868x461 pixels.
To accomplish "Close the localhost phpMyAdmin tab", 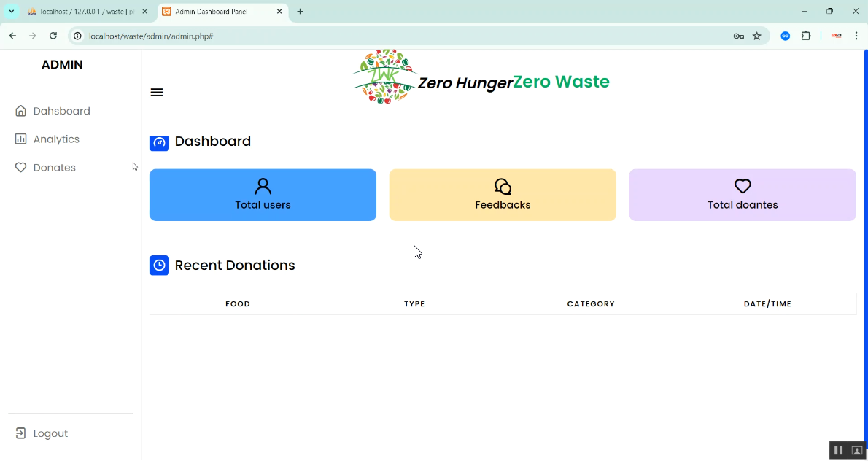I will click(x=145, y=12).
